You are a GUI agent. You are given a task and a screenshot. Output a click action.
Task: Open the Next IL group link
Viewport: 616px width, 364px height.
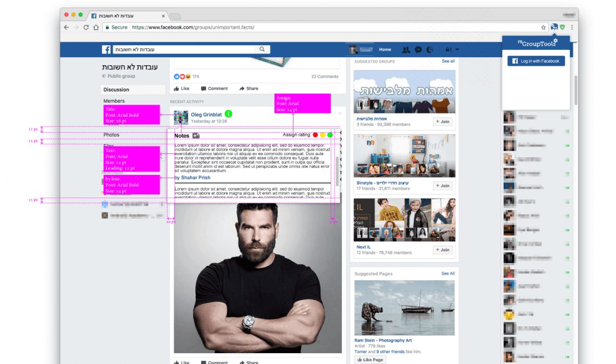point(364,247)
